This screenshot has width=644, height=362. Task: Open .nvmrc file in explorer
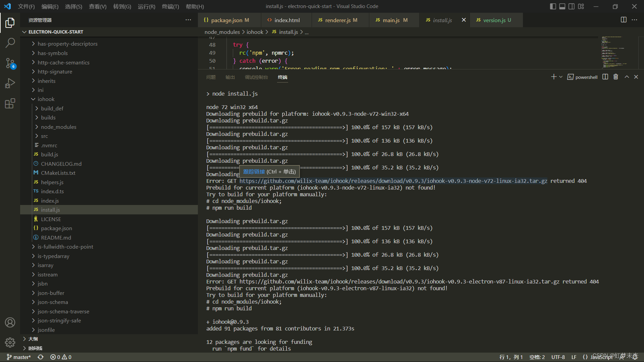point(109,145)
